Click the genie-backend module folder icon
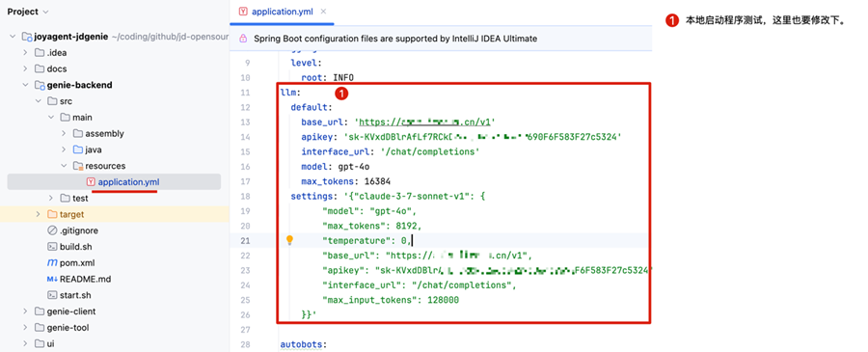 click(x=39, y=85)
